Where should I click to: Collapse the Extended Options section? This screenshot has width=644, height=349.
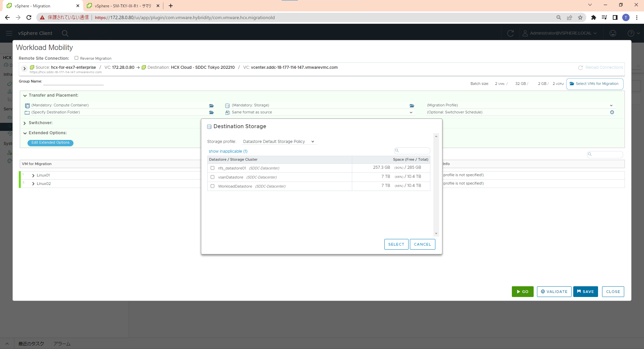point(25,133)
